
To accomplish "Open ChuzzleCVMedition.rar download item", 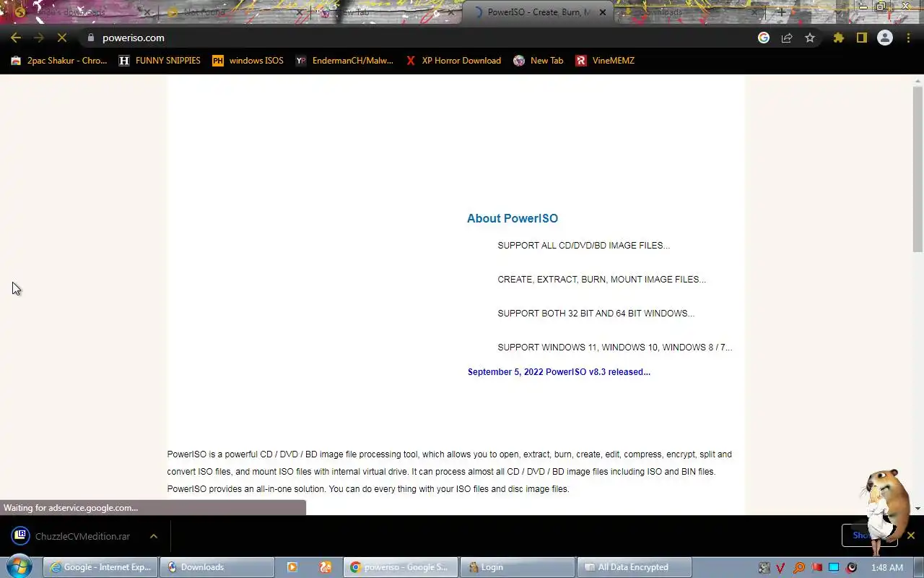I will click(x=72, y=536).
